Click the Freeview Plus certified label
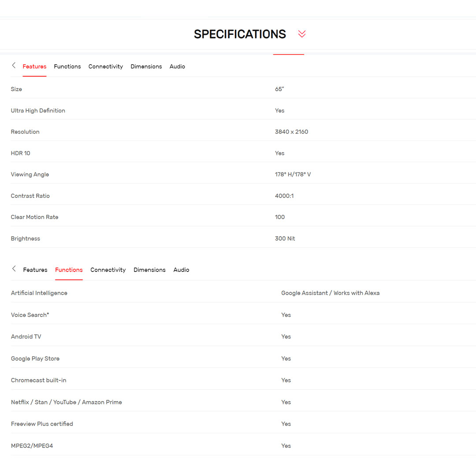The image size is (476, 476). click(42, 424)
